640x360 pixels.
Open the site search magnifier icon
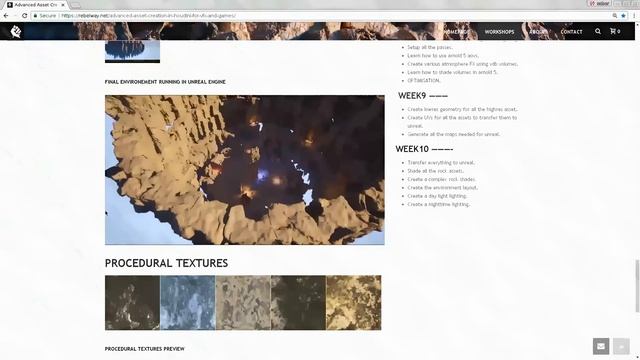tap(598, 31)
